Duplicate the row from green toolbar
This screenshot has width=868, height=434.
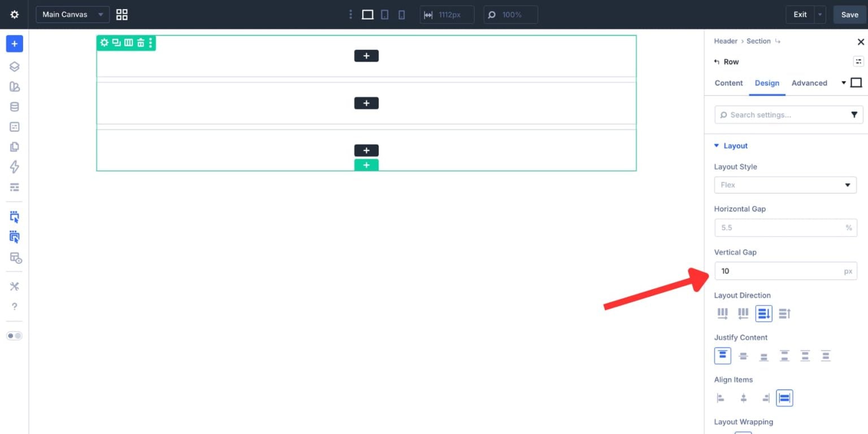coord(116,42)
